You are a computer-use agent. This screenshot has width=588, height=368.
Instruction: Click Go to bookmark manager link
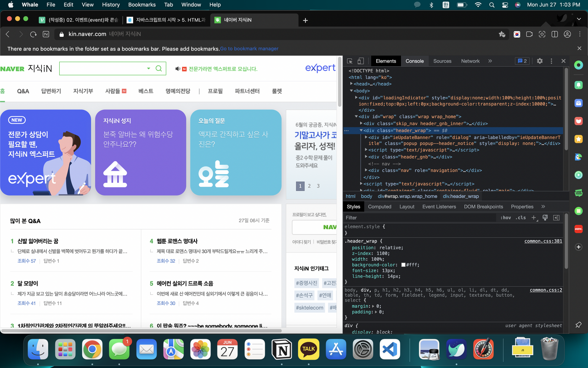(x=249, y=49)
